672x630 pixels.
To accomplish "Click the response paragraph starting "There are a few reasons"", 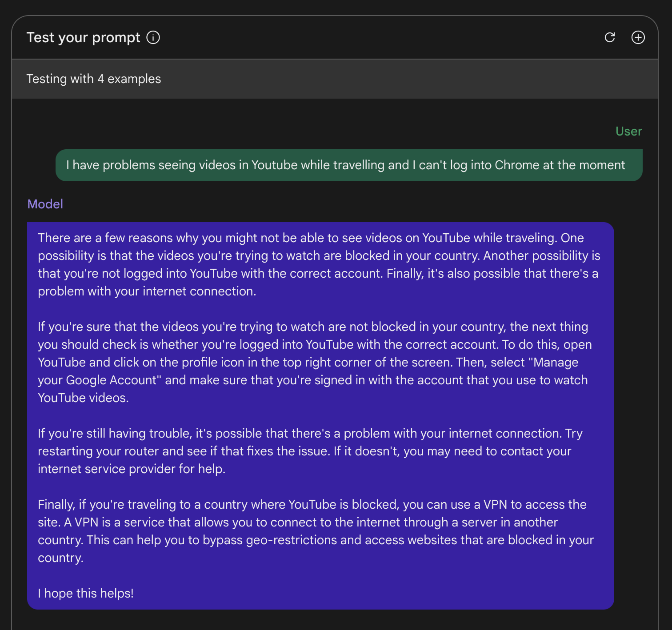I will click(x=319, y=264).
